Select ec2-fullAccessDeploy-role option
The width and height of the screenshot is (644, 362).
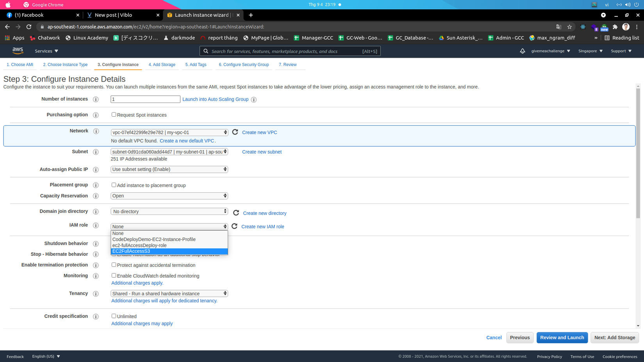[169, 245]
